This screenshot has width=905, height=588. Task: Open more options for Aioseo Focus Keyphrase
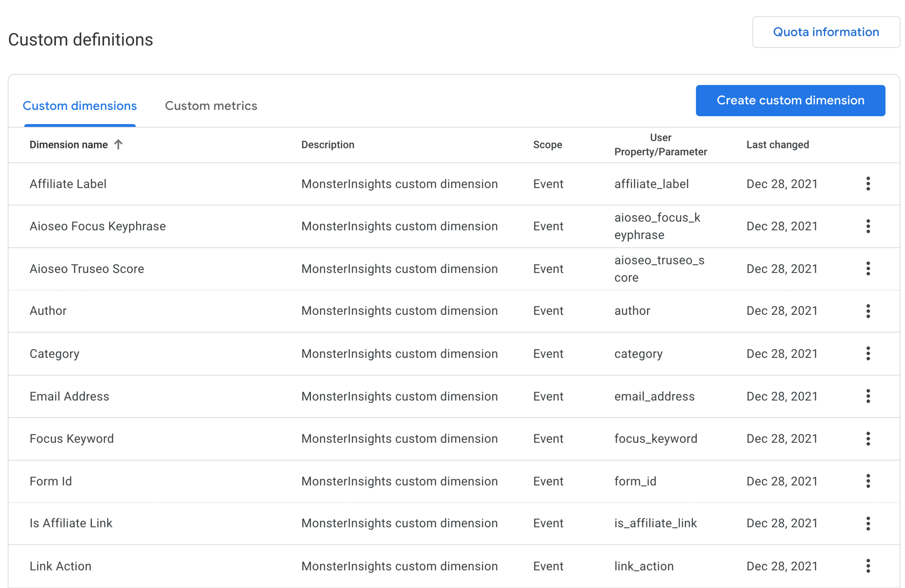click(x=868, y=226)
